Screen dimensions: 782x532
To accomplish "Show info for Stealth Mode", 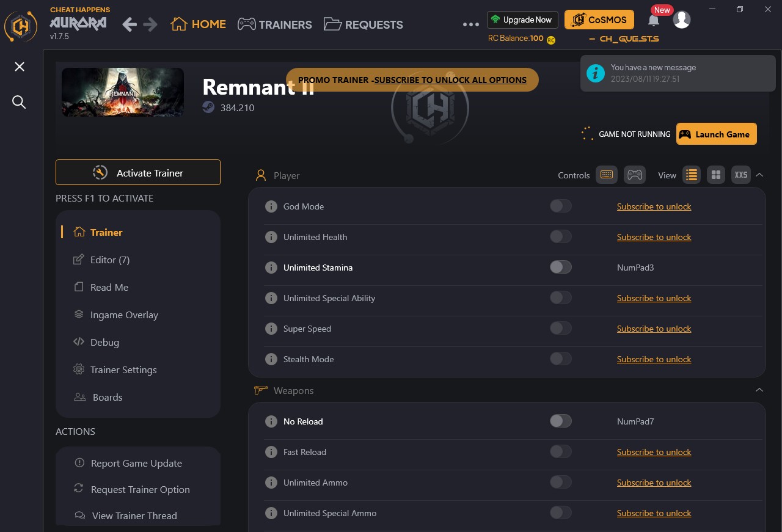I will pos(271,359).
